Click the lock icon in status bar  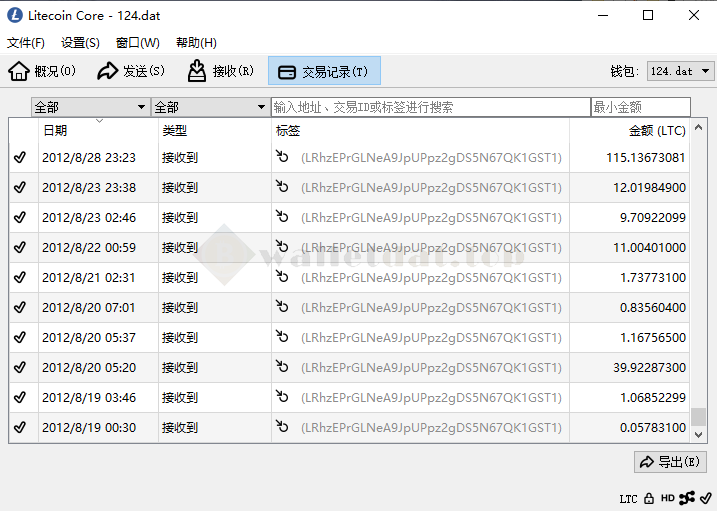649,498
